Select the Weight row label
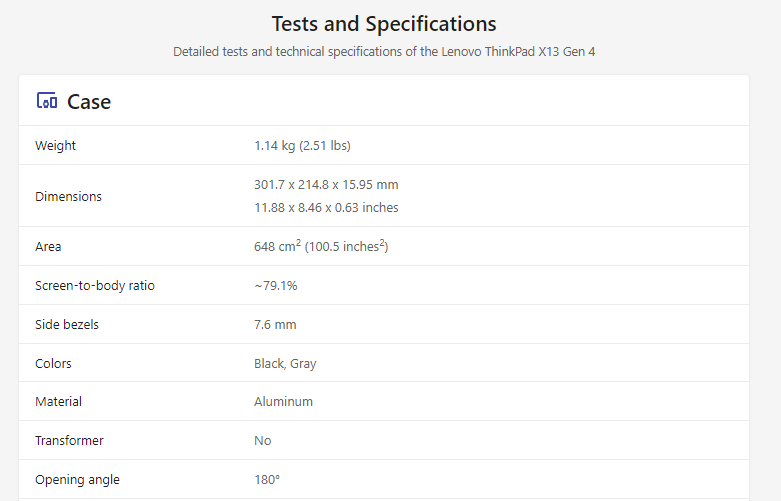Viewport: 781px width, 501px height. [56, 146]
